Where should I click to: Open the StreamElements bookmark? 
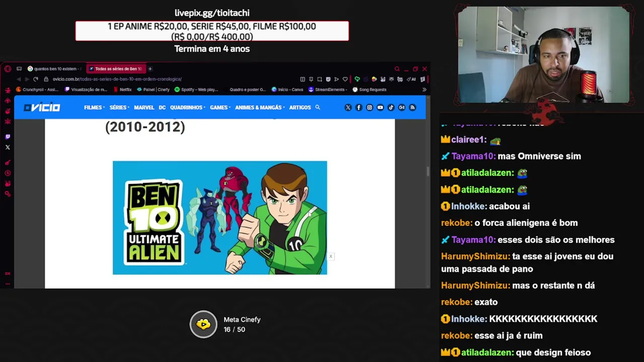[x=328, y=89]
